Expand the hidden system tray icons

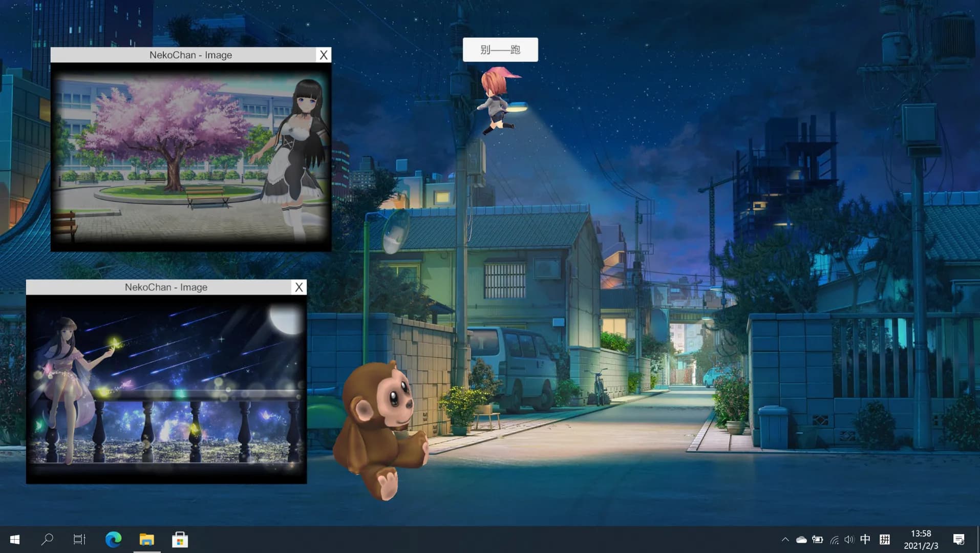point(785,539)
